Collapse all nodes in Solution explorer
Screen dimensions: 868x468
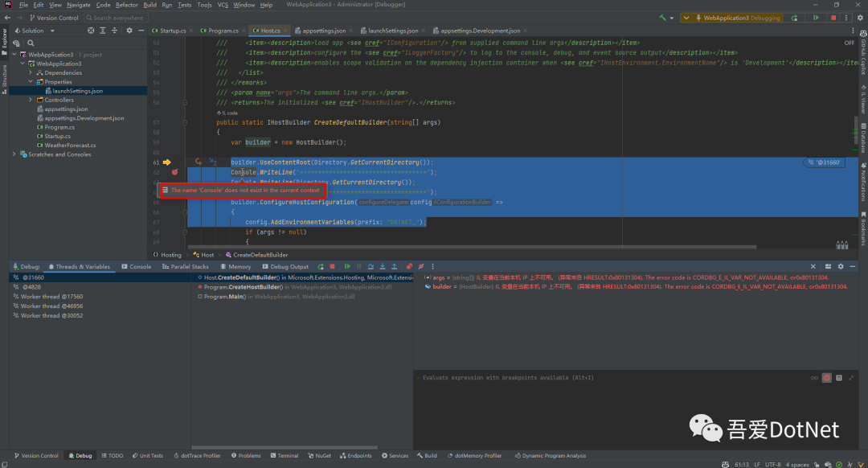click(115, 31)
